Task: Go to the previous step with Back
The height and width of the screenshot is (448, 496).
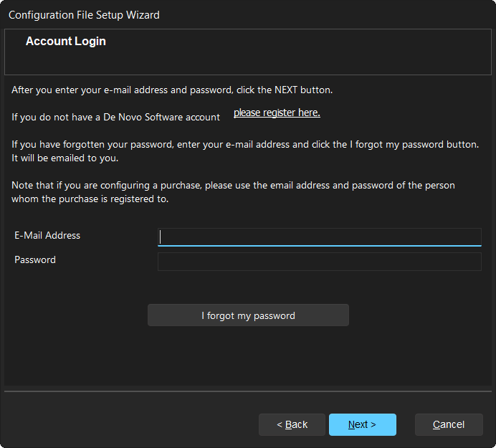Action: pos(292,424)
